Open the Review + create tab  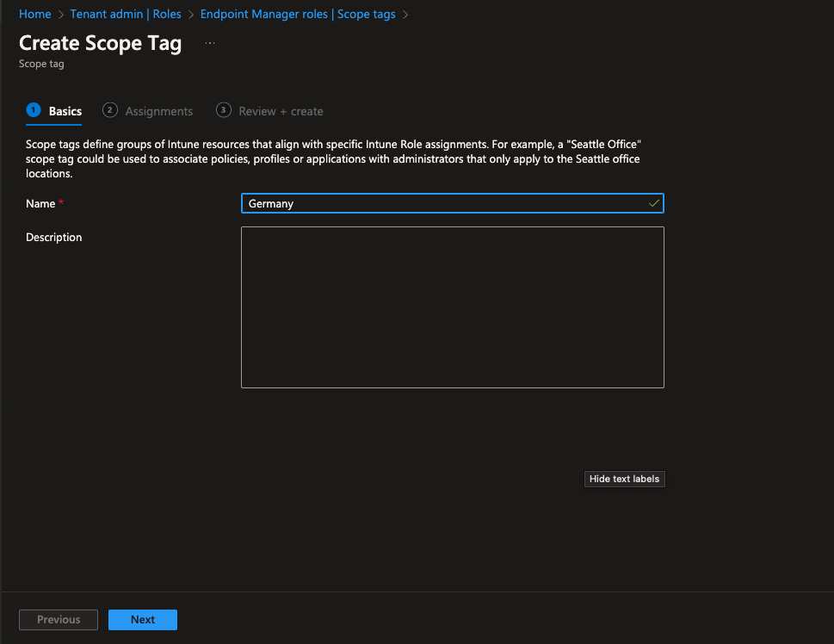(x=279, y=110)
